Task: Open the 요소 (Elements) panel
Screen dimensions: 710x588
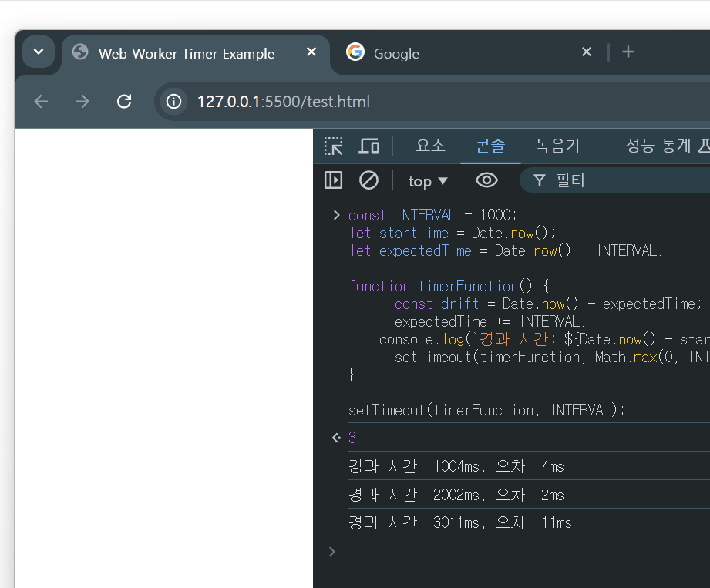Action: (x=430, y=146)
